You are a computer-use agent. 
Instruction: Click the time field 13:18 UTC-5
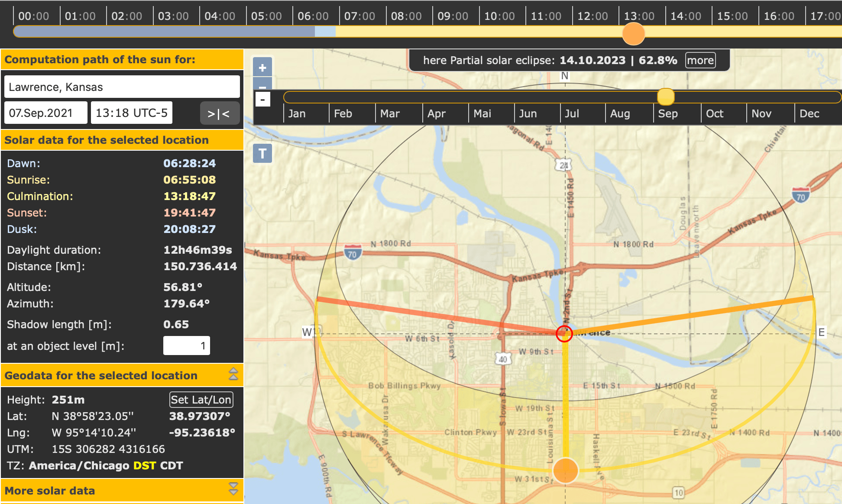coord(132,113)
